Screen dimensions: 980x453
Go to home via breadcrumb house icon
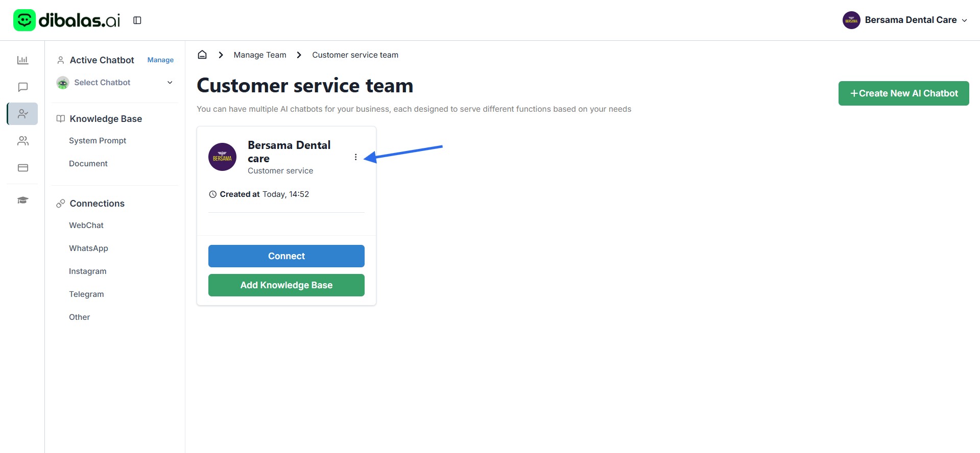(202, 55)
